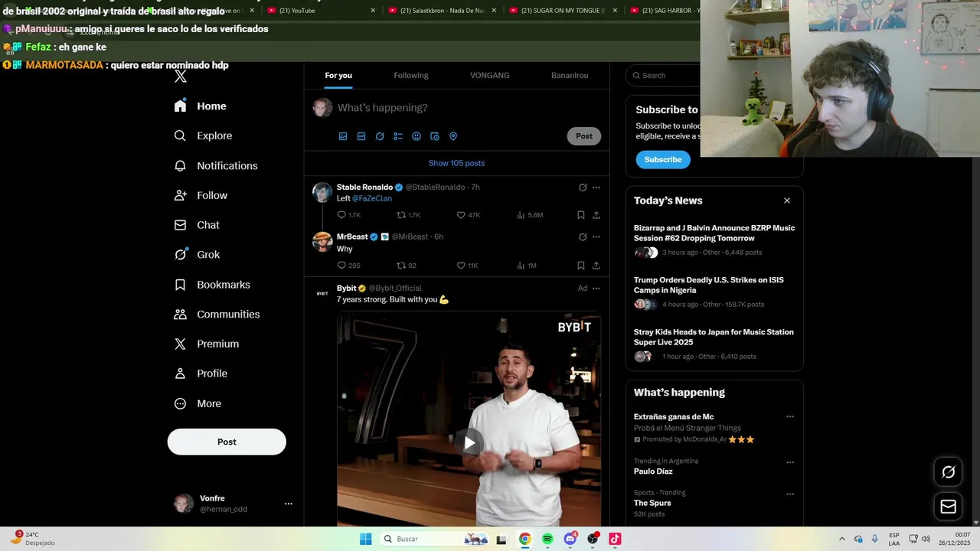The width and height of the screenshot is (980, 551).
Task: Share MrBeast's post
Action: 596,266
